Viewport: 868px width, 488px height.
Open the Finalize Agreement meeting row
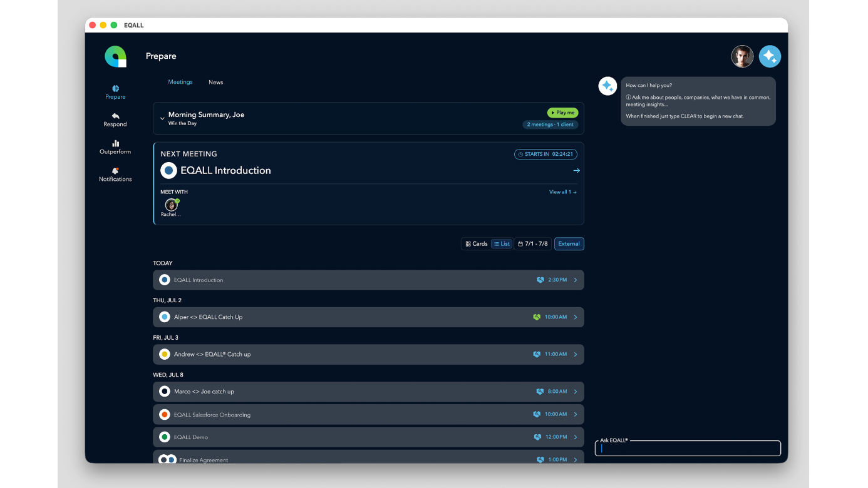click(x=368, y=457)
